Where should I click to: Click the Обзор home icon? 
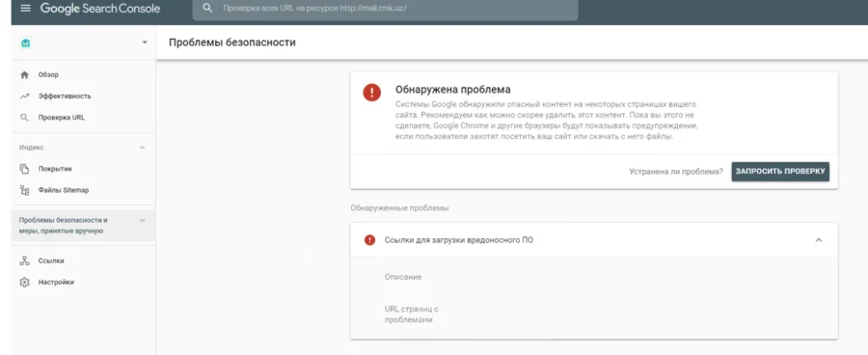[24, 75]
